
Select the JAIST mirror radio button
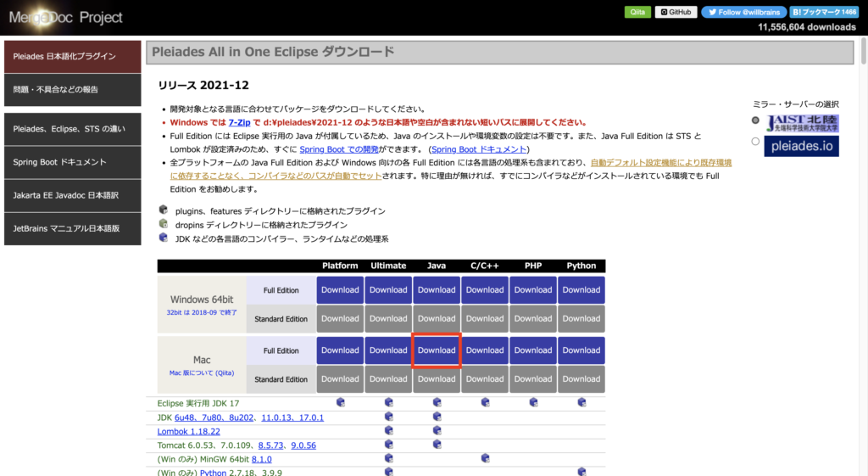click(755, 120)
